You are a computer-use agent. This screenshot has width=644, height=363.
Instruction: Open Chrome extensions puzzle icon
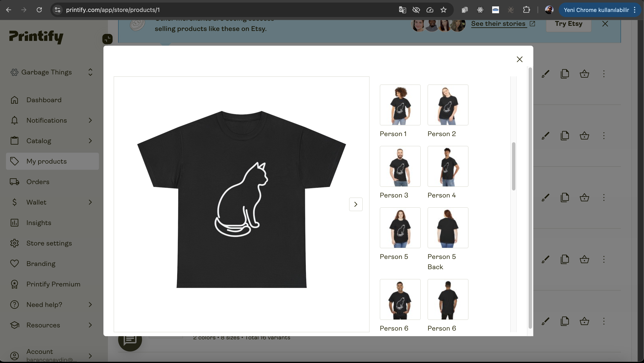pos(526,10)
